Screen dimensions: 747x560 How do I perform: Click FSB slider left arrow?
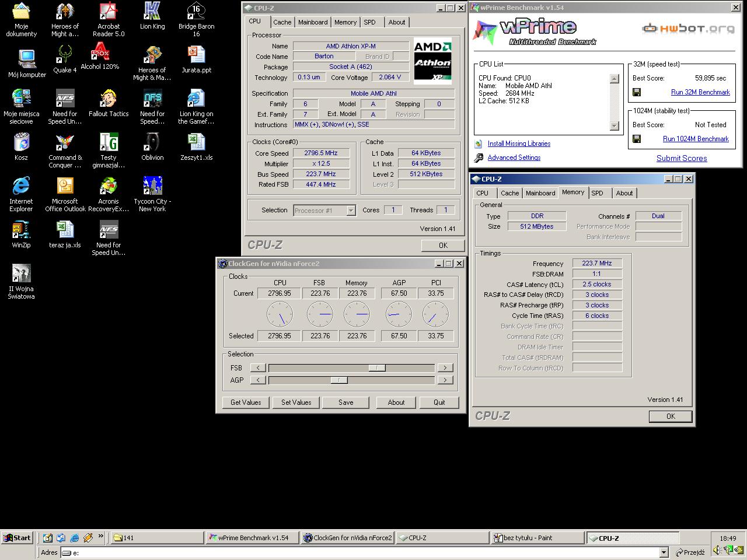tap(257, 367)
